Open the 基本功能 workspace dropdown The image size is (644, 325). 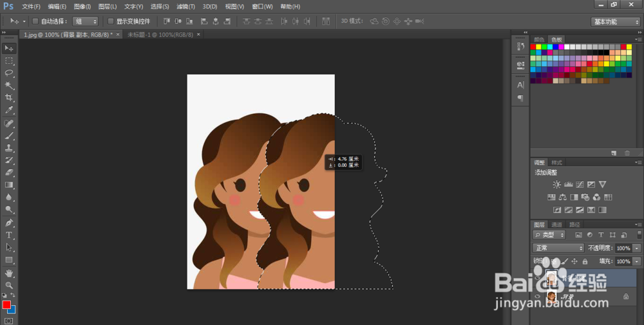pos(616,22)
